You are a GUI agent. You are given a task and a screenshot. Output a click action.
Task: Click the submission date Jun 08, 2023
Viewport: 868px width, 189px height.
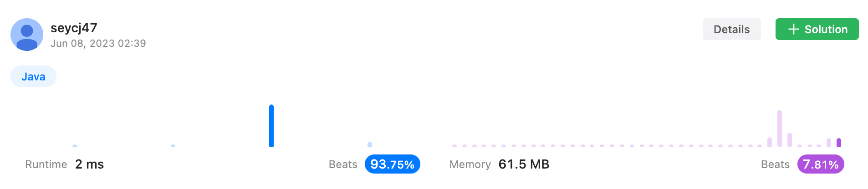pyautogui.click(x=98, y=43)
